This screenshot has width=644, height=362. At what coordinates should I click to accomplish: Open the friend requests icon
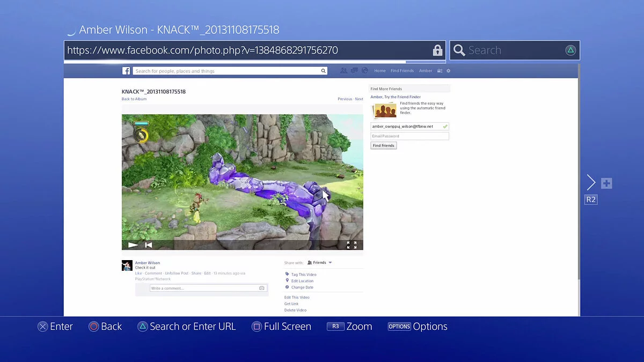pos(344,71)
